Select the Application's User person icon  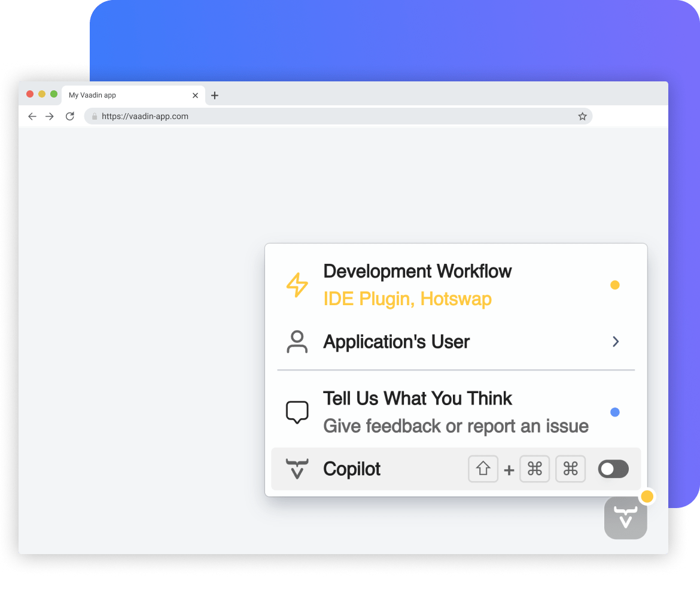point(297,342)
